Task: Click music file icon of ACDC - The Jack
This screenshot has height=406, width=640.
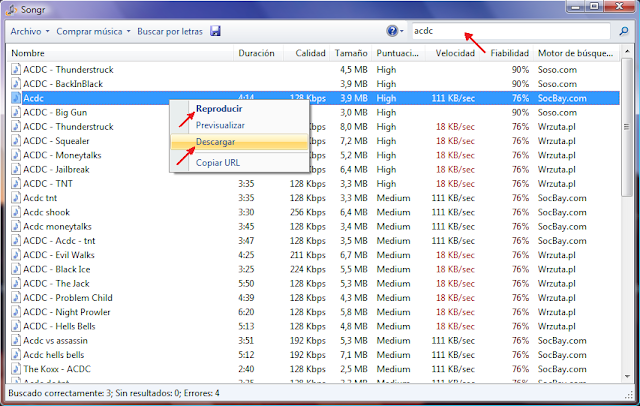Action: pyautogui.click(x=16, y=284)
